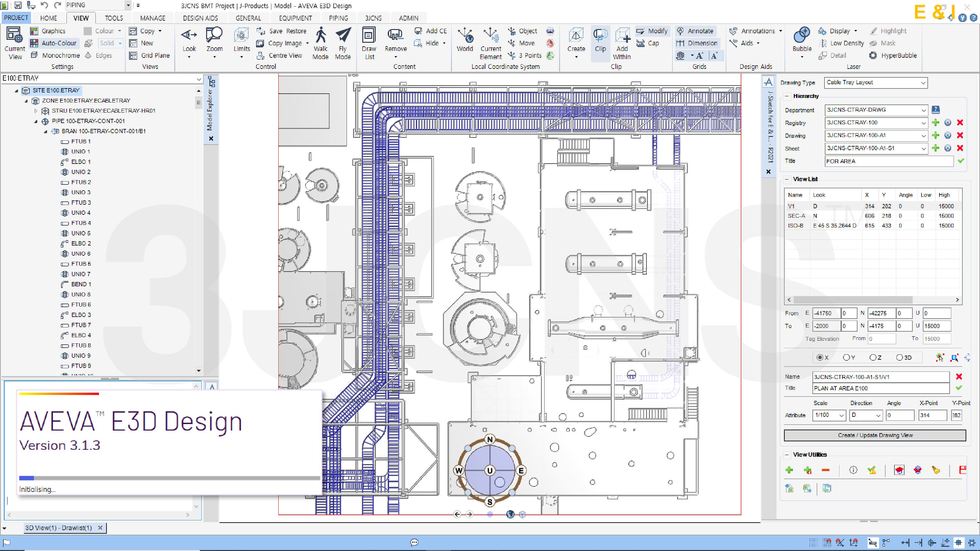
Task: Click the Modify clip button
Action: point(652,31)
